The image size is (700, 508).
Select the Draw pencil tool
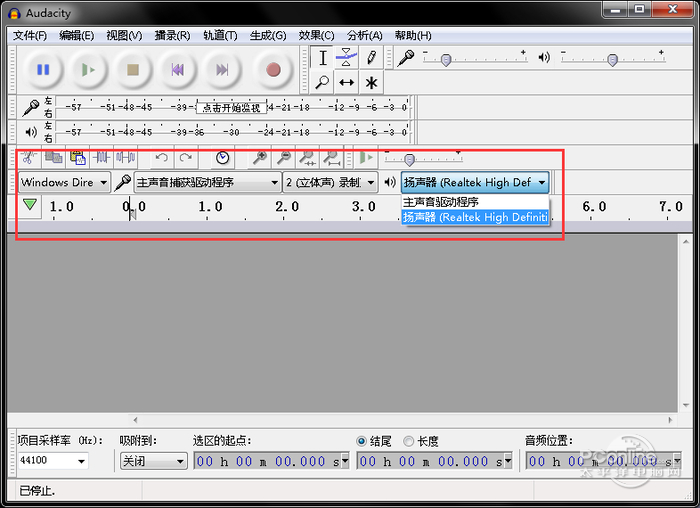tap(371, 58)
